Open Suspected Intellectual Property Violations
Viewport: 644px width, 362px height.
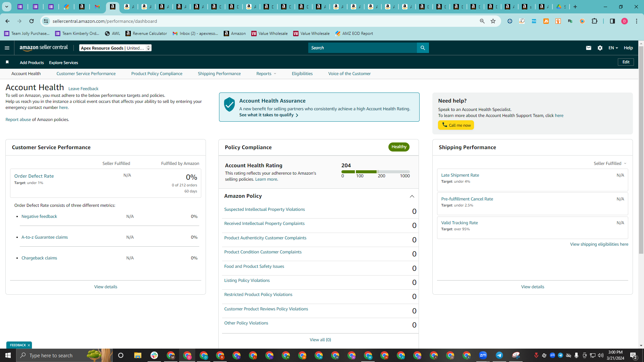coord(264,209)
